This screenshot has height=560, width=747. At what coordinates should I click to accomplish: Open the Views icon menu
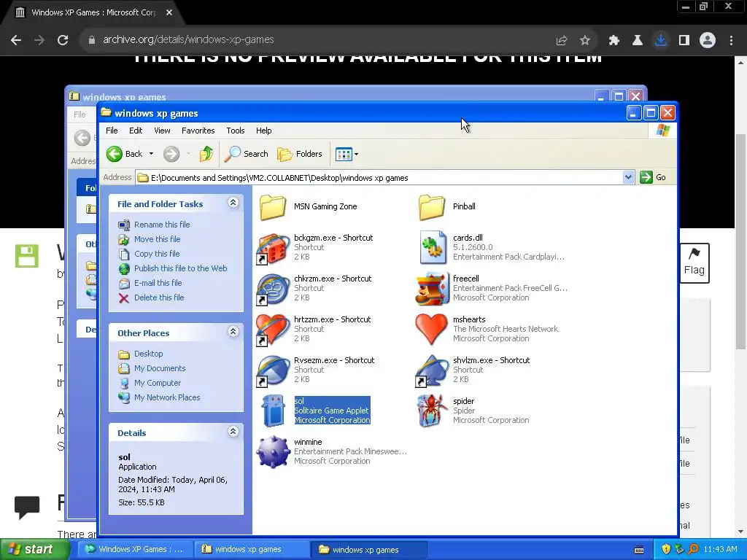click(347, 154)
